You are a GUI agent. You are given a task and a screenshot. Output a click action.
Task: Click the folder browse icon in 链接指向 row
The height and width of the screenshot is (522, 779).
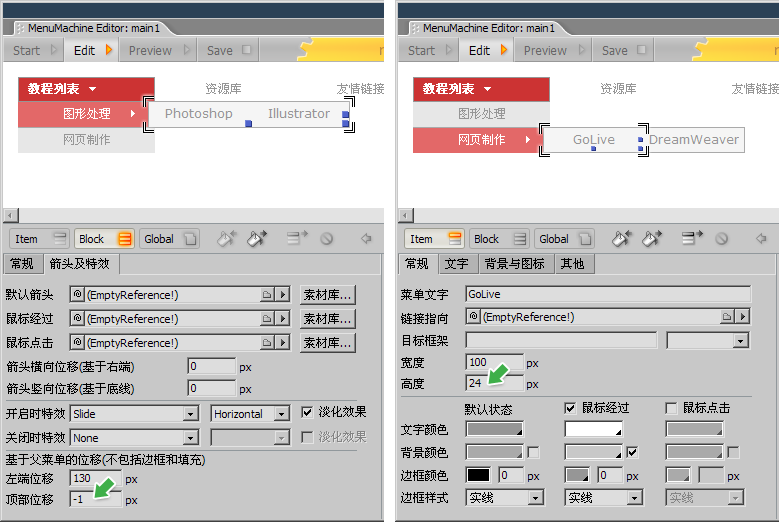pyautogui.click(x=727, y=316)
